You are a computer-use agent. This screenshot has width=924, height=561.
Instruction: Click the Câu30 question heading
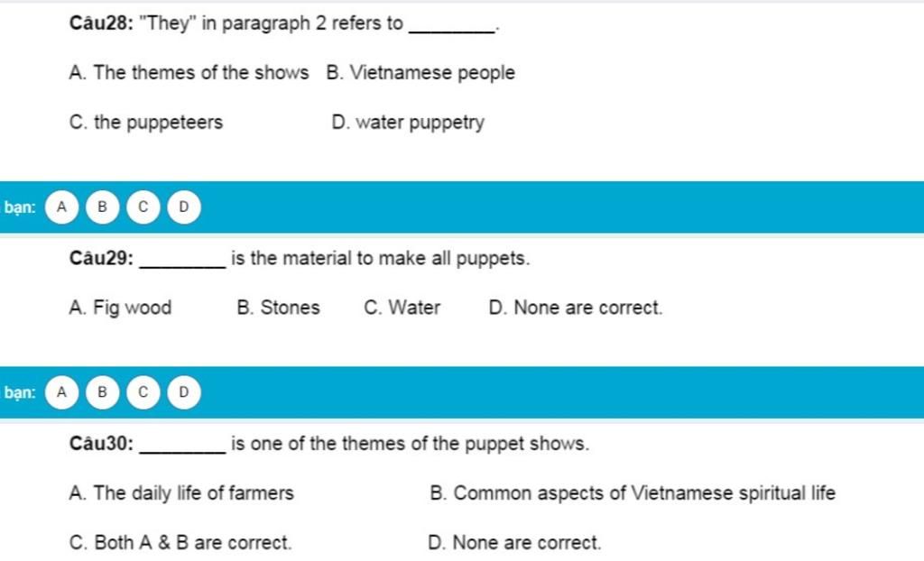click(x=328, y=443)
